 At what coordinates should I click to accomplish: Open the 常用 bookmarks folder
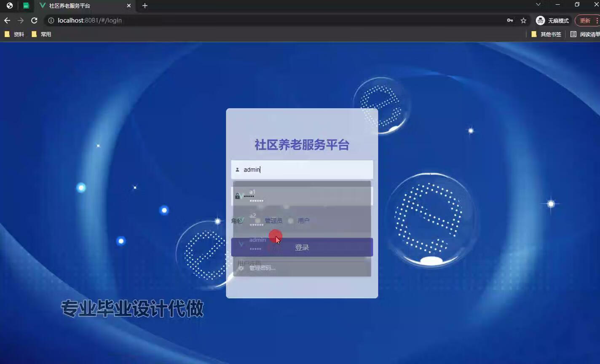[x=41, y=34]
